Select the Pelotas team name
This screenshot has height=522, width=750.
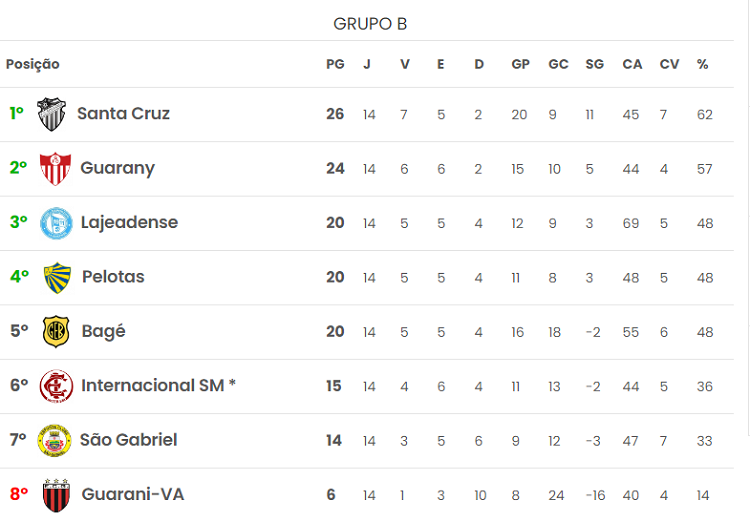(x=113, y=277)
